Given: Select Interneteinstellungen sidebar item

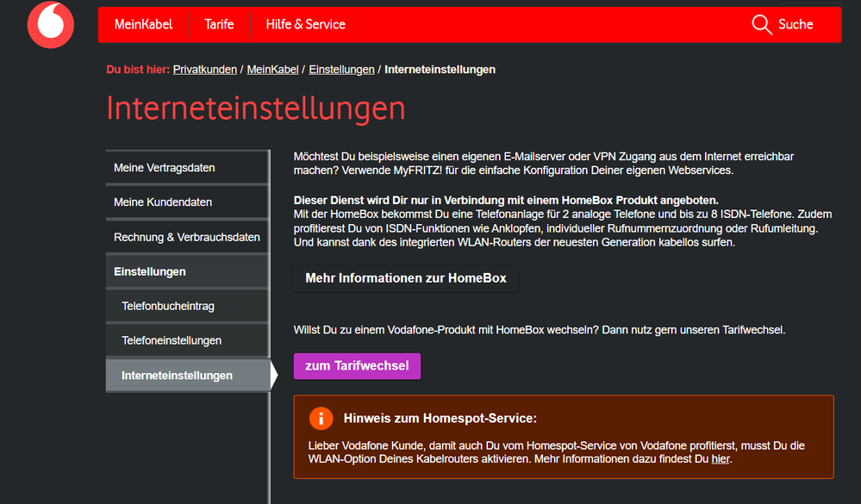Looking at the screenshot, I should pos(189,376).
